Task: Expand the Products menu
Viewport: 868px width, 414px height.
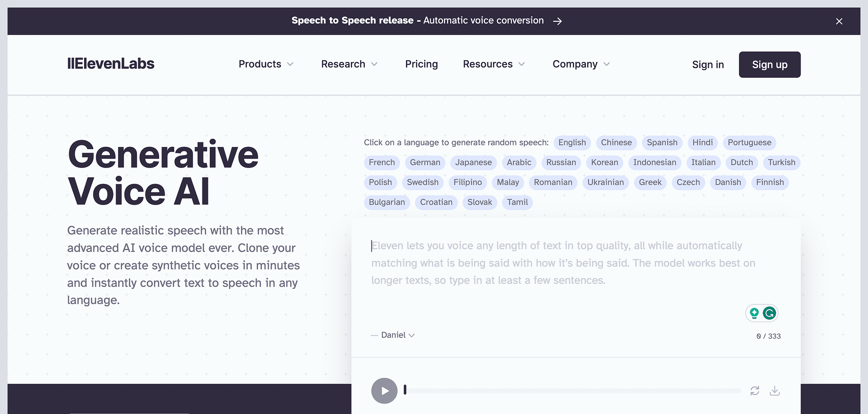Action: tap(266, 64)
